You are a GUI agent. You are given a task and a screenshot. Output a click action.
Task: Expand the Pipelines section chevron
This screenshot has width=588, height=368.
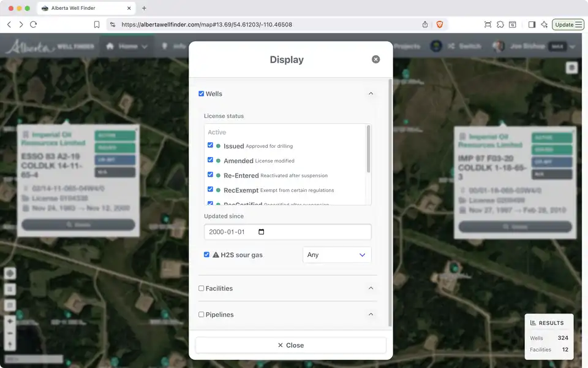371,314
